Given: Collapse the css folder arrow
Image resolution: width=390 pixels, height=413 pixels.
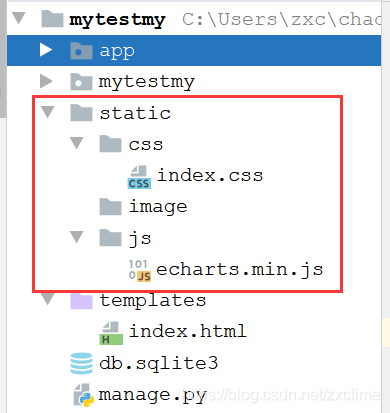Looking at the screenshot, I should (x=77, y=143).
